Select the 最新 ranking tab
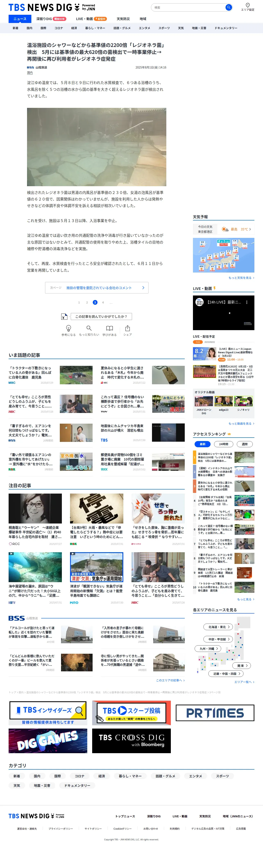Screen dimensions: 263x868 point(202,444)
